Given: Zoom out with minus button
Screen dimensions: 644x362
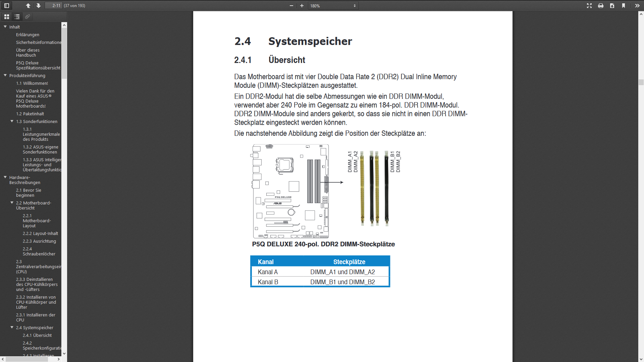Looking at the screenshot, I should click(x=291, y=6).
